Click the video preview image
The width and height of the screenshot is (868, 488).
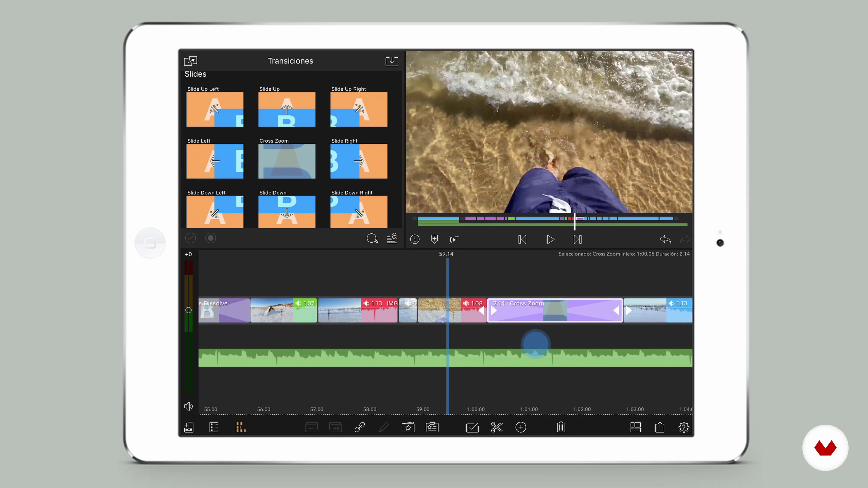point(549,132)
